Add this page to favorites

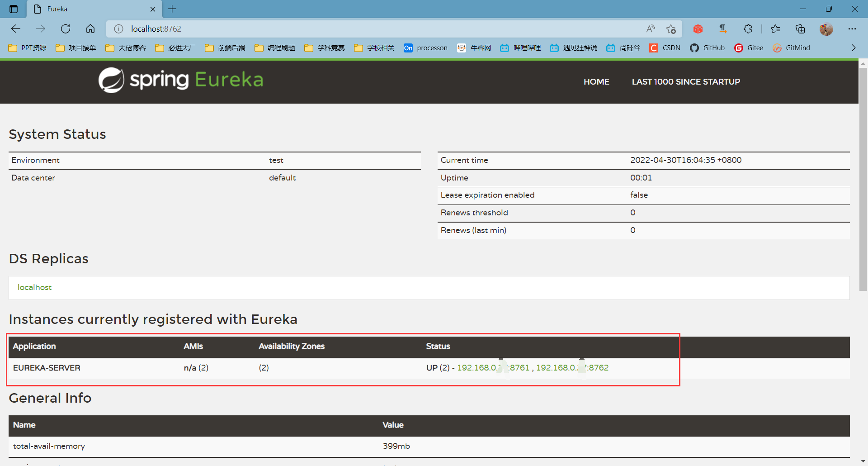[x=671, y=29]
